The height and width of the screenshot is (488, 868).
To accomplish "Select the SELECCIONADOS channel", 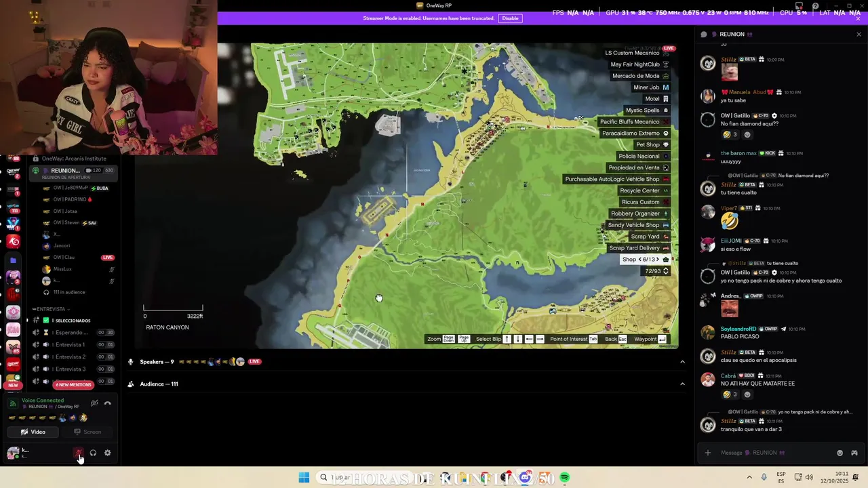I will click(73, 321).
